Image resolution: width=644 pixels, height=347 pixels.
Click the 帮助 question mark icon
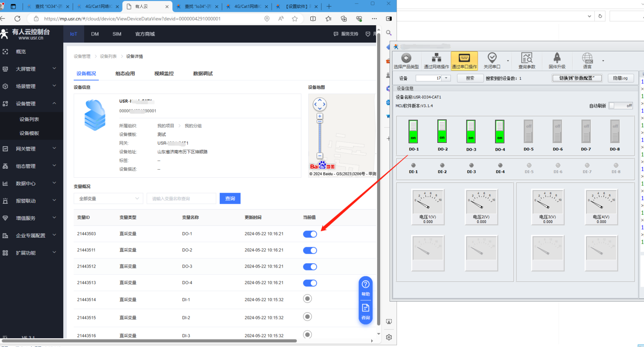pos(366,284)
